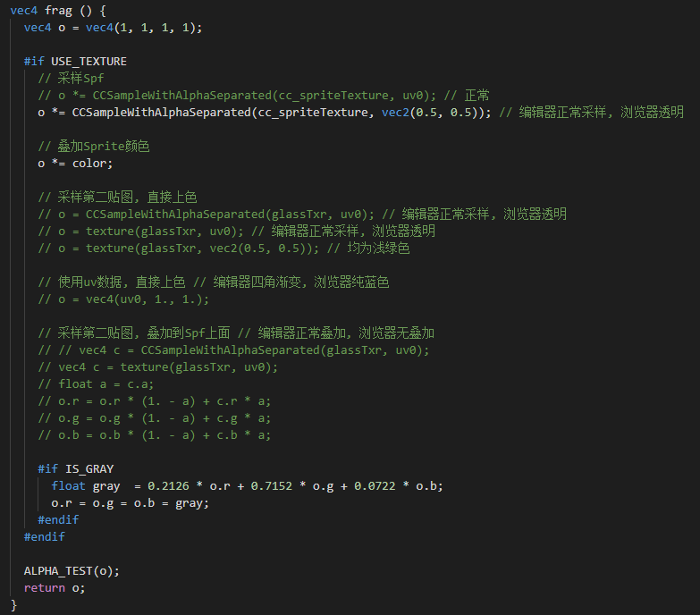Place cursor on "vec4 o = vec4(1, 1, 1, 1);"
This screenshot has height=615, width=700.
[x=113, y=28]
